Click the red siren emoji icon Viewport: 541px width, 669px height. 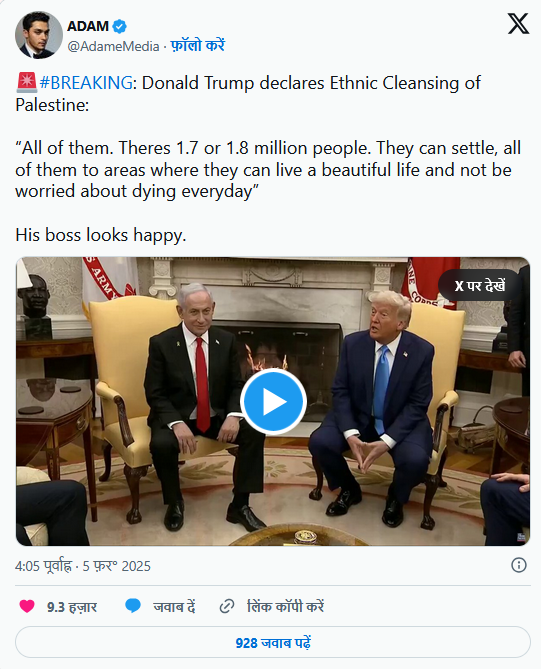(26, 83)
